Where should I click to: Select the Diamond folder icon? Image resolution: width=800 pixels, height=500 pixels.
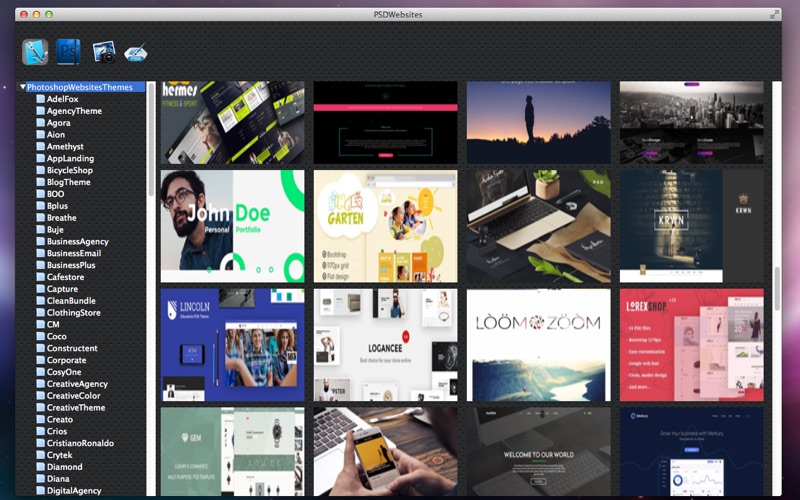tap(41, 466)
